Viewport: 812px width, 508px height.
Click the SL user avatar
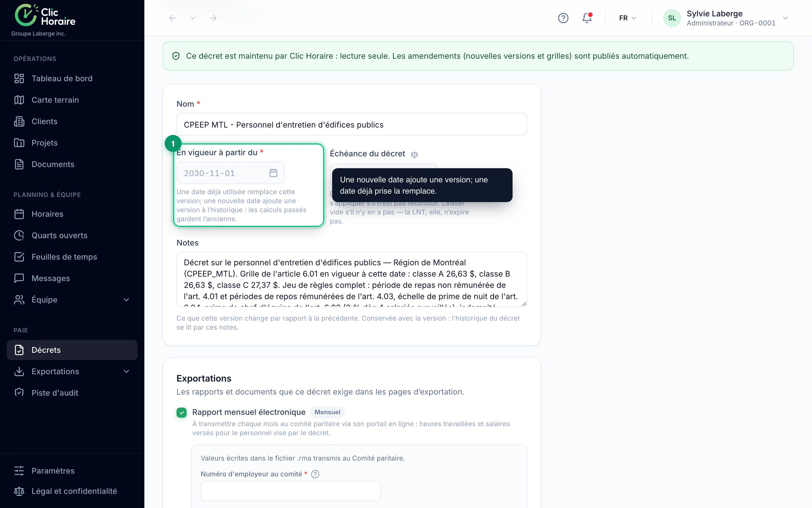[672, 18]
